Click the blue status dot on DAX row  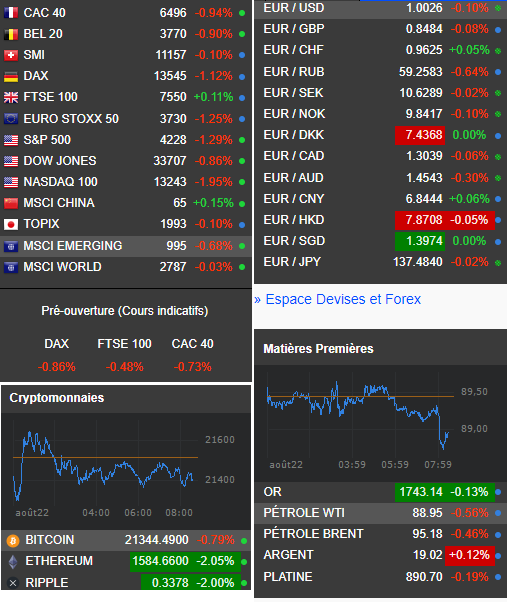click(242, 77)
